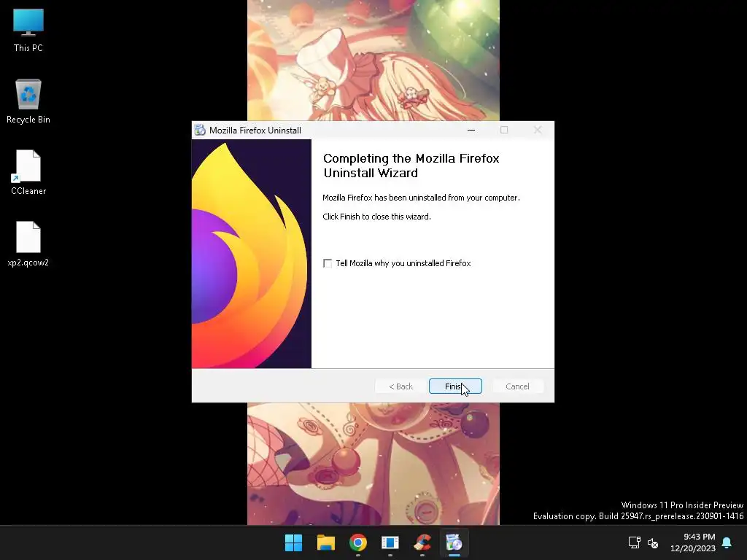Open the clock showing 9:43 PM

pos(693,542)
